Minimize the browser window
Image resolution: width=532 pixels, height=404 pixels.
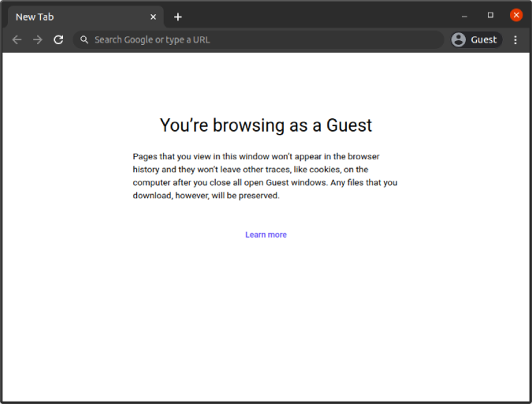[x=464, y=16]
